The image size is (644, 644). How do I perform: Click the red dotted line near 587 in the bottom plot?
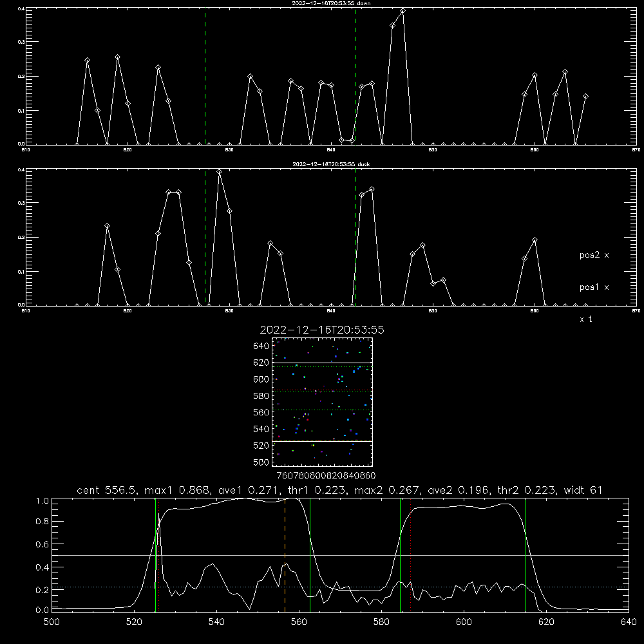point(410,554)
